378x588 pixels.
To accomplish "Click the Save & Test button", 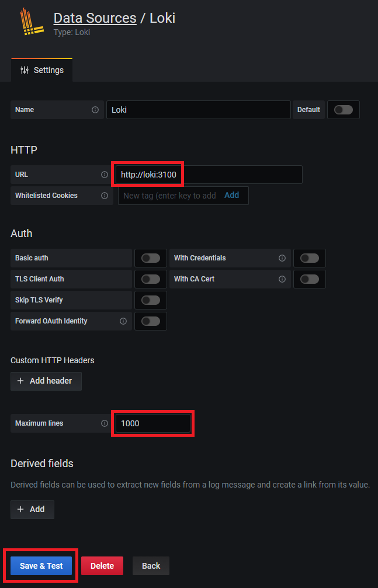I will click(41, 566).
